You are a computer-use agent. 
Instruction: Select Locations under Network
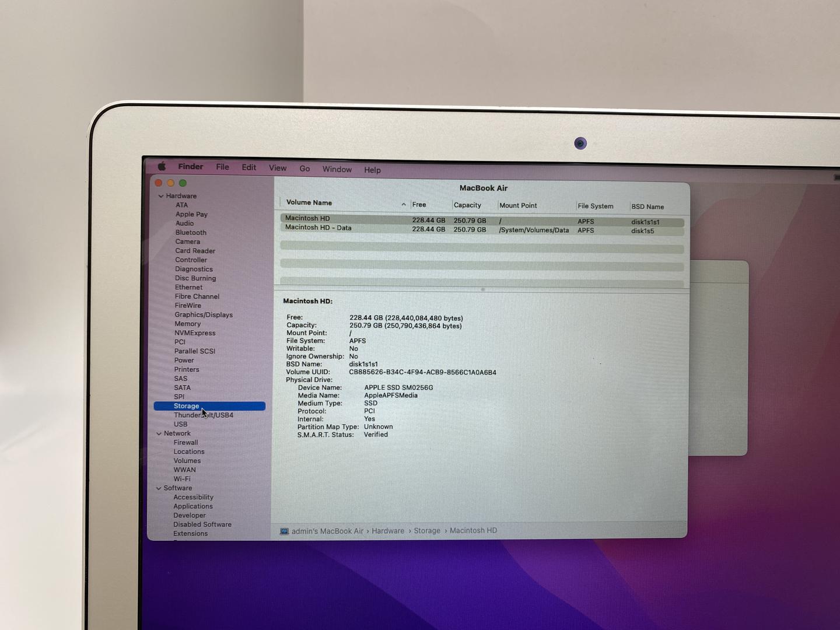coord(188,452)
